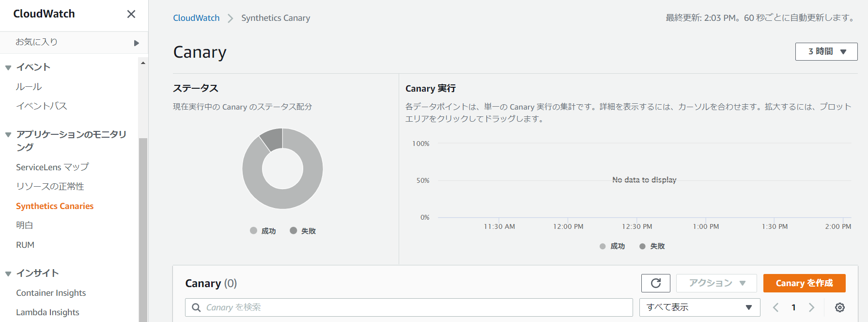Toggle the 失敗 legend under the Canary 実行 chart
This screenshot has height=322, width=868.
click(652, 246)
